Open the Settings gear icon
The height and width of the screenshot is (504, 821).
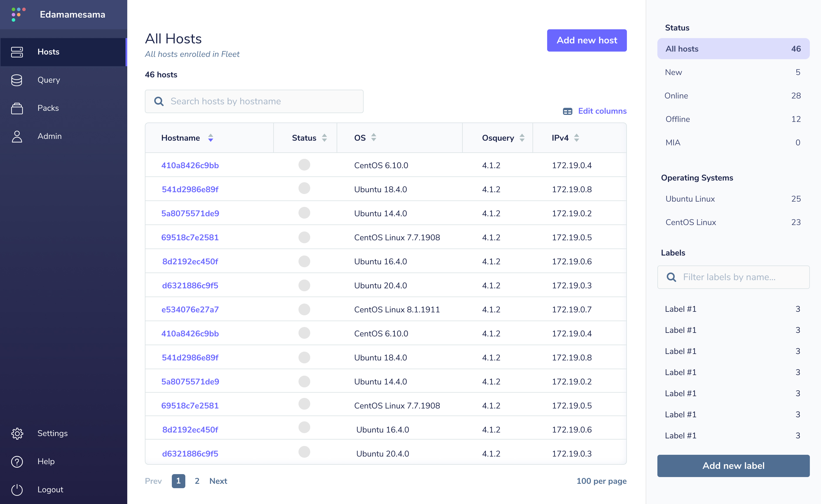click(17, 433)
